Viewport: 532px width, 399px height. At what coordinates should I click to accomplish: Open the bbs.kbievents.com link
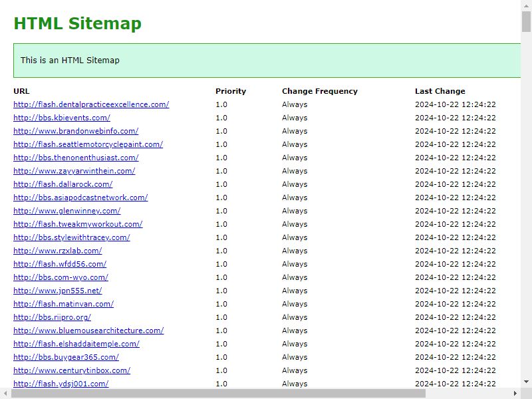pyautogui.click(x=62, y=118)
